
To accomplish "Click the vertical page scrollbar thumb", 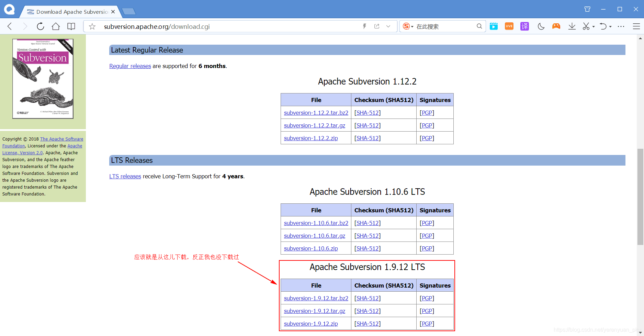I will (640, 197).
